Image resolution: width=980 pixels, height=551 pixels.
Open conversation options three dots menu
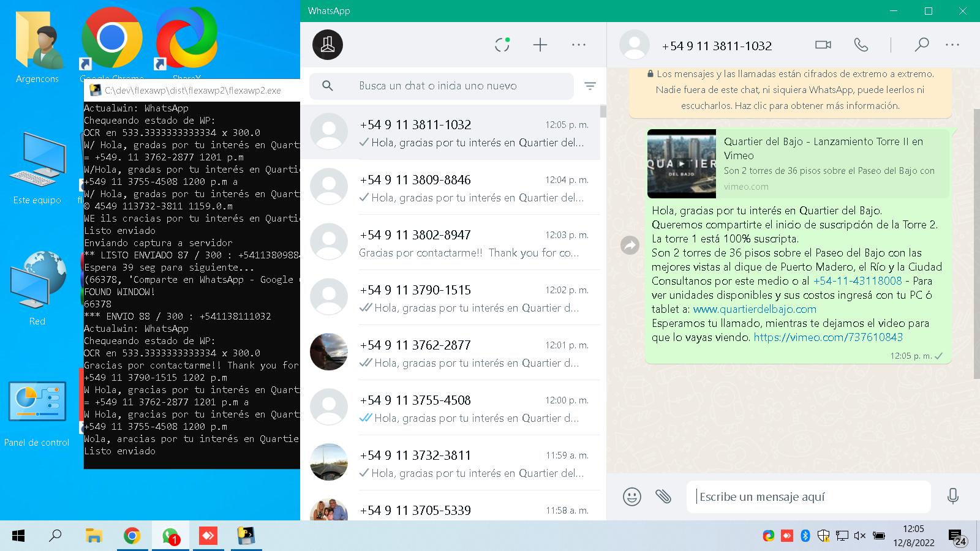pos(952,45)
